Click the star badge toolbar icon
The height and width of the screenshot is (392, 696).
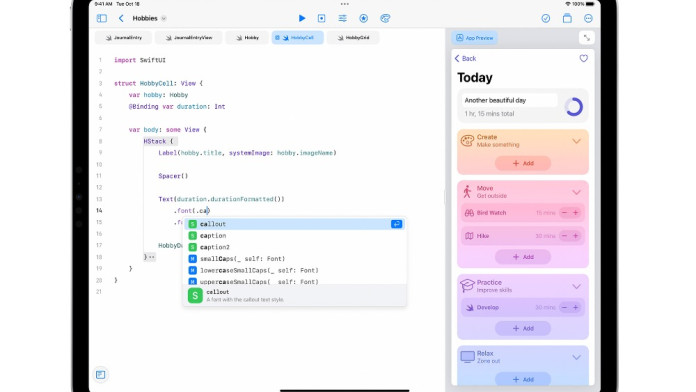click(364, 18)
